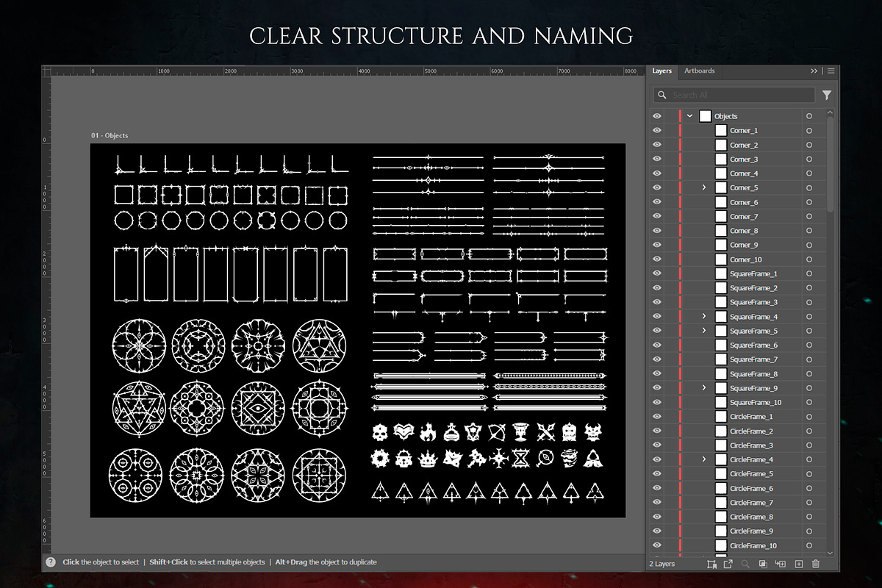The width and height of the screenshot is (882, 588).
Task: Select the CircleFrame_7 row
Action: 737,503
